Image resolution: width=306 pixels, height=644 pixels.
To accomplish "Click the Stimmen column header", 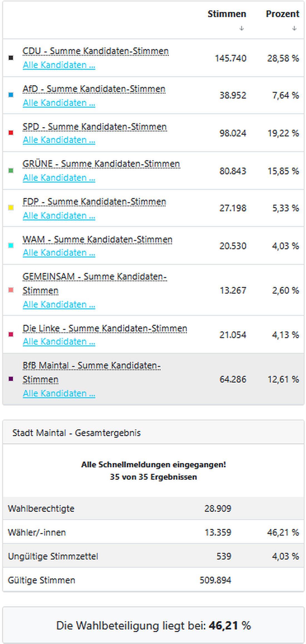I will [227, 14].
